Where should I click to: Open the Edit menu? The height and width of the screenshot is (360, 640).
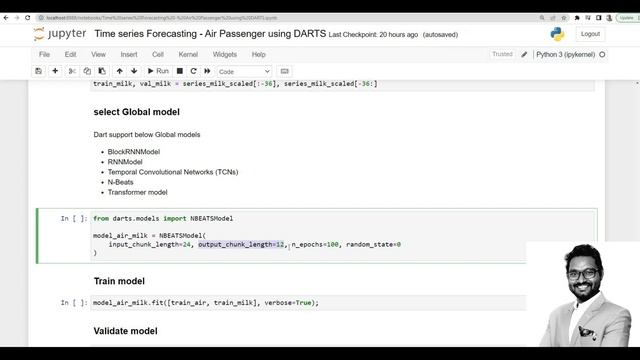[x=70, y=54]
